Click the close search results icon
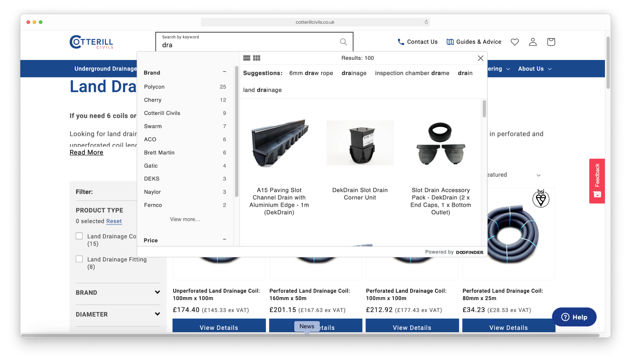The image size is (631, 364). pyautogui.click(x=481, y=58)
